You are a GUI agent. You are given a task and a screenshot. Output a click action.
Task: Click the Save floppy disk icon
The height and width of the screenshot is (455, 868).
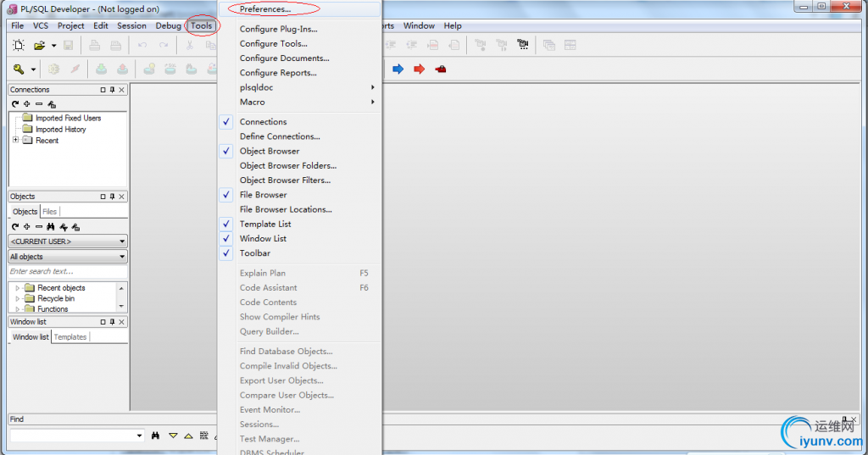pos(68,46)
